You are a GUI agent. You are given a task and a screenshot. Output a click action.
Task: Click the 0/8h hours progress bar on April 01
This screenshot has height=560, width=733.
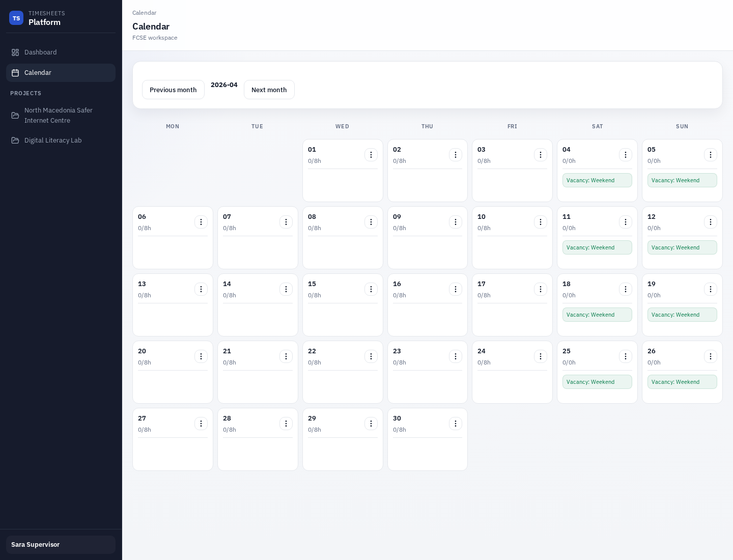343,168
